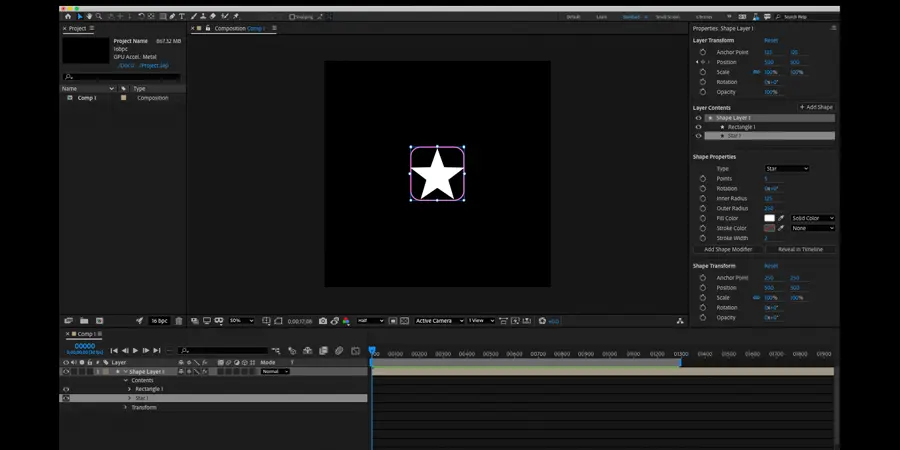Pick the Pen tool
Screen dimensions: 900x450
[x=172, y=17]
